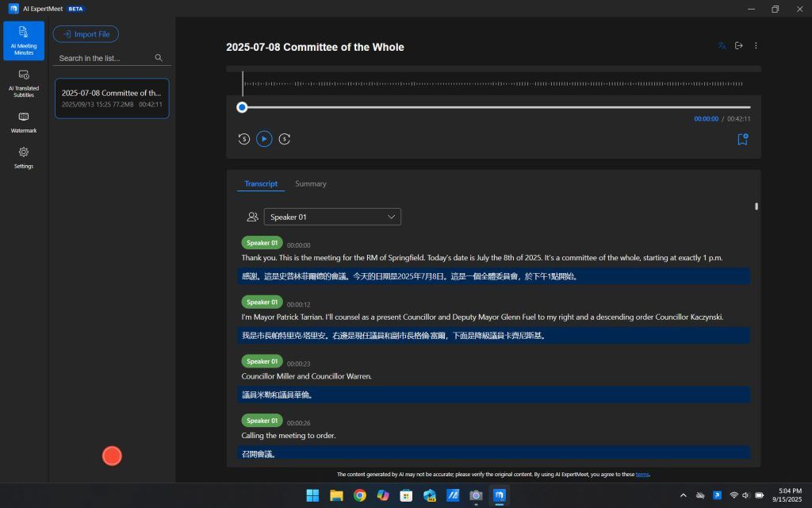
Task: Open Settings from the left sidebar
Action: click(x=24, y=158)
